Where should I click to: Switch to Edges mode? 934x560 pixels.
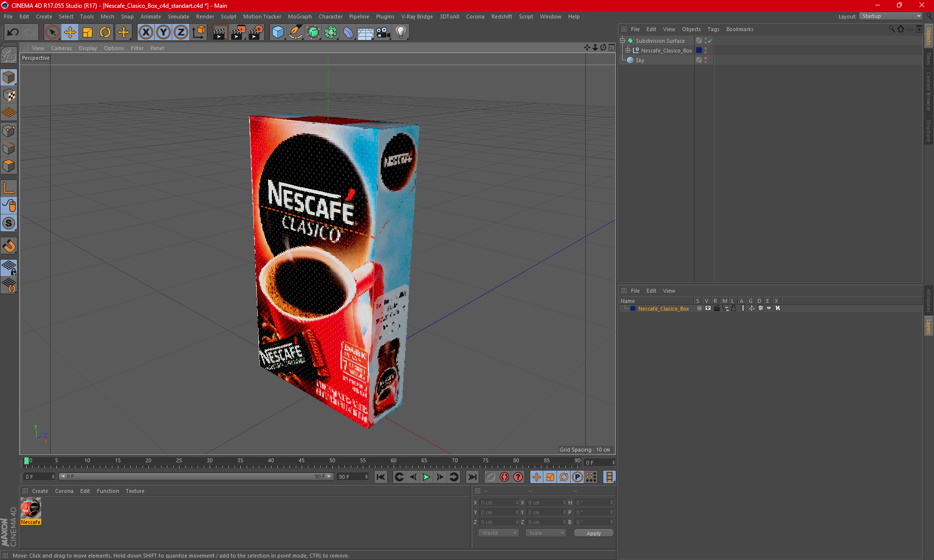pos(9,148)
